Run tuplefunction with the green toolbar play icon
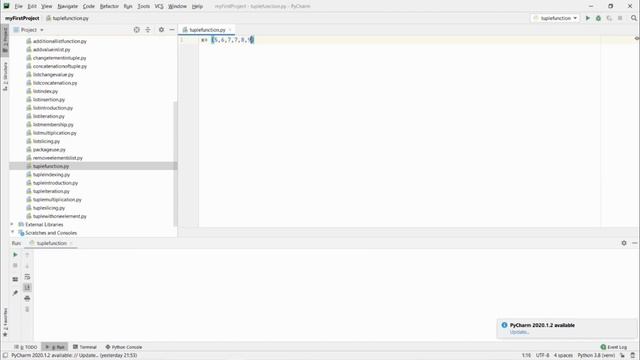The height and width of the screenshot is (360, 640). [x=588, y=18]
